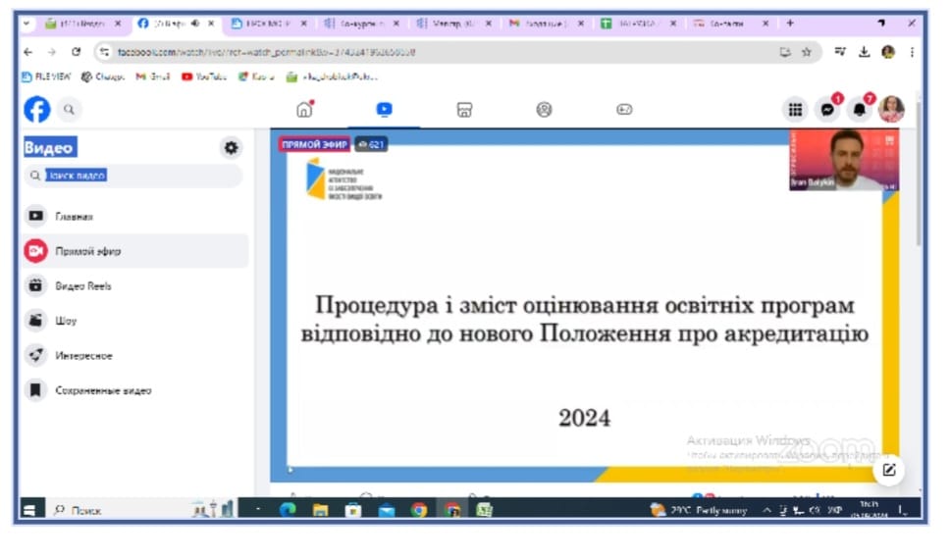Click the Facebook logo icon
This screenshot has width=950, height=560.
tap(36, 109)
